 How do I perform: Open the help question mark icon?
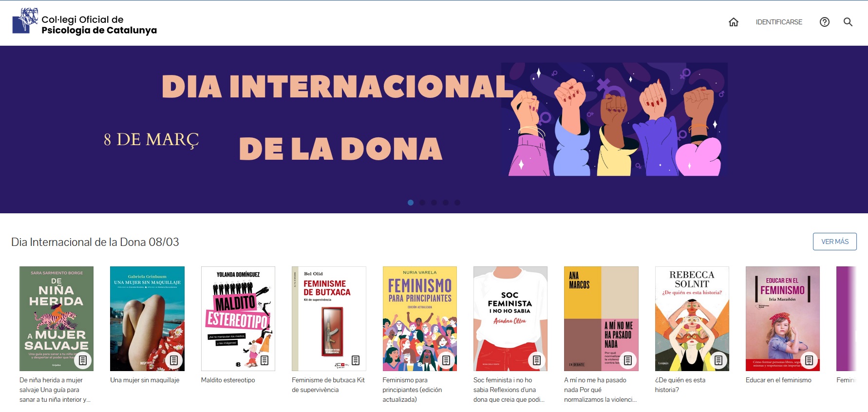(825, 22)
